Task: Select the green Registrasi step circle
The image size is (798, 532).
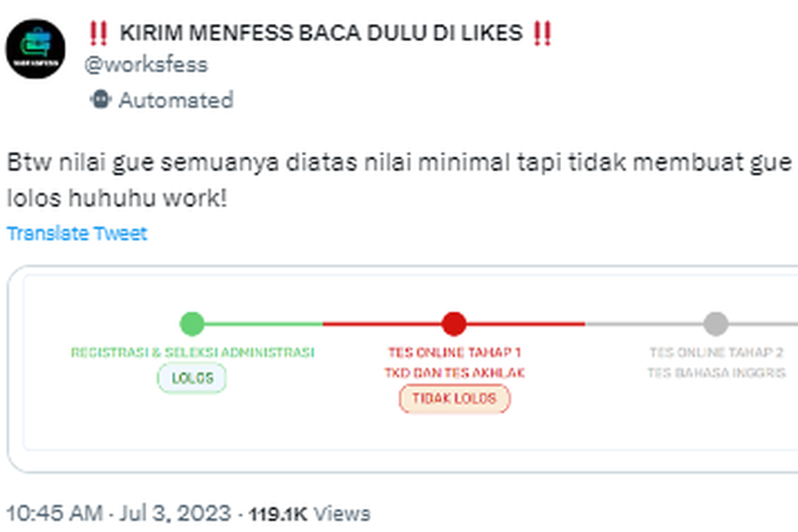Action: 192,324
